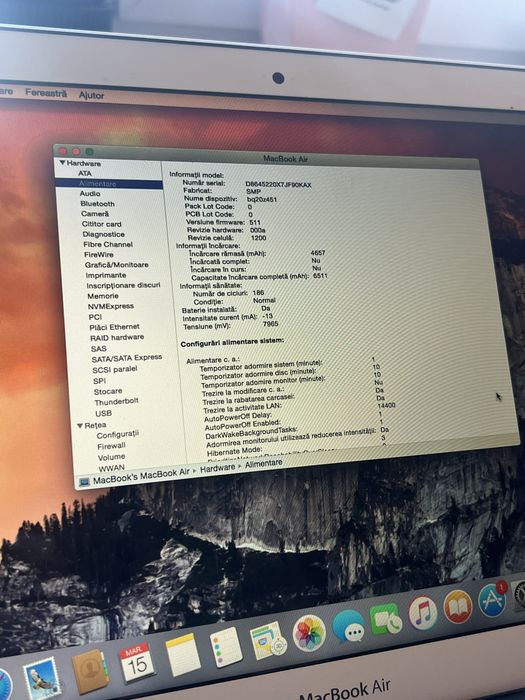Image resolution: width=525 pixels, height=700 pixels.
Task: Select Fibre Channel in the sidebar
Action: click(x=108, y=245)
